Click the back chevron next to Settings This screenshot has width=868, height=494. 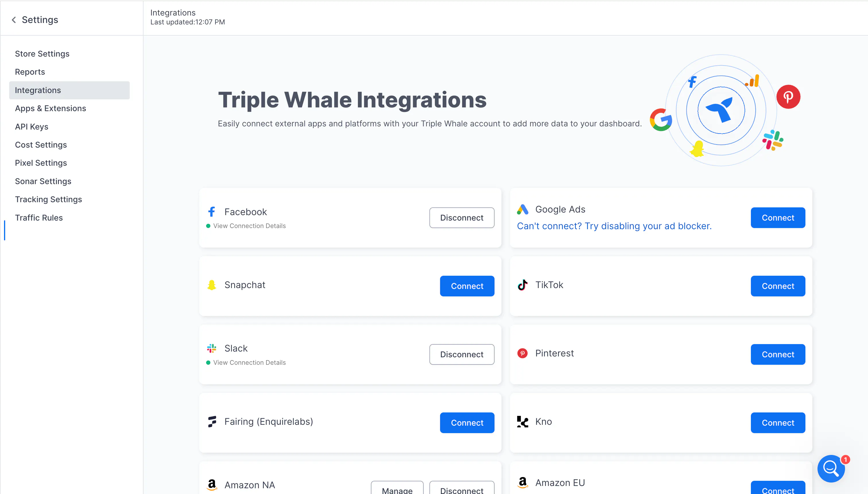coord(14,20)
